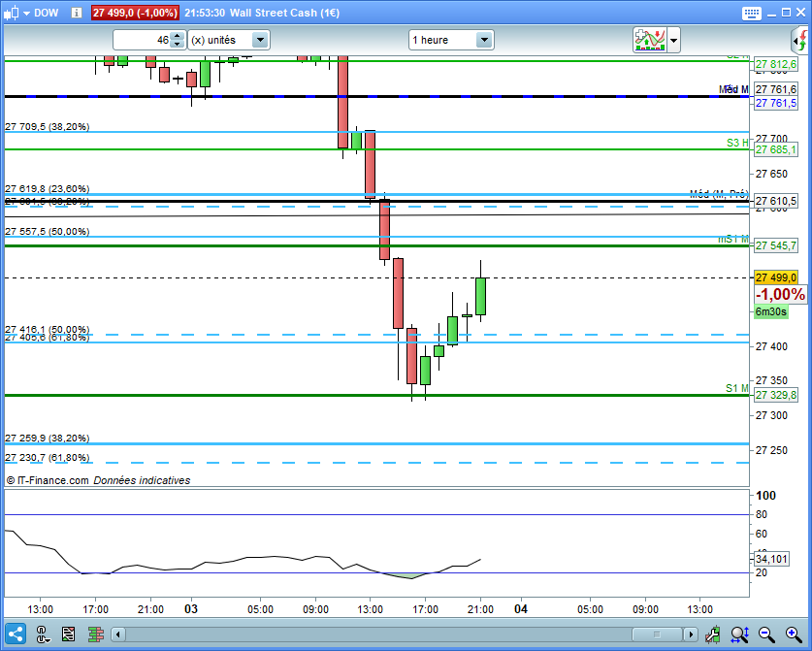The image size is (812, 651).
Task: Click the right arrow of horizontal scrollbar
Action: [x=691, y=635]
